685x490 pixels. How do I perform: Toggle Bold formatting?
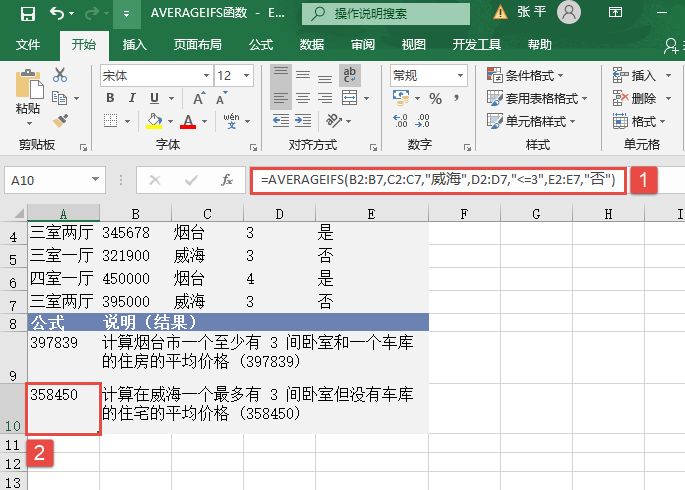(110, 98)
